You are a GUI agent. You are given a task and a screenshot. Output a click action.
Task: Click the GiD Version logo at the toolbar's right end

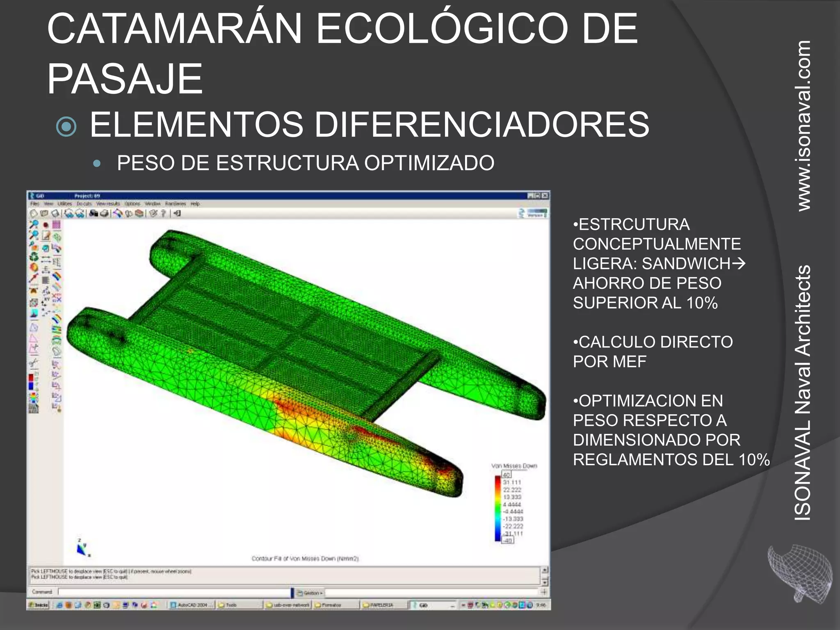[533, 213]
